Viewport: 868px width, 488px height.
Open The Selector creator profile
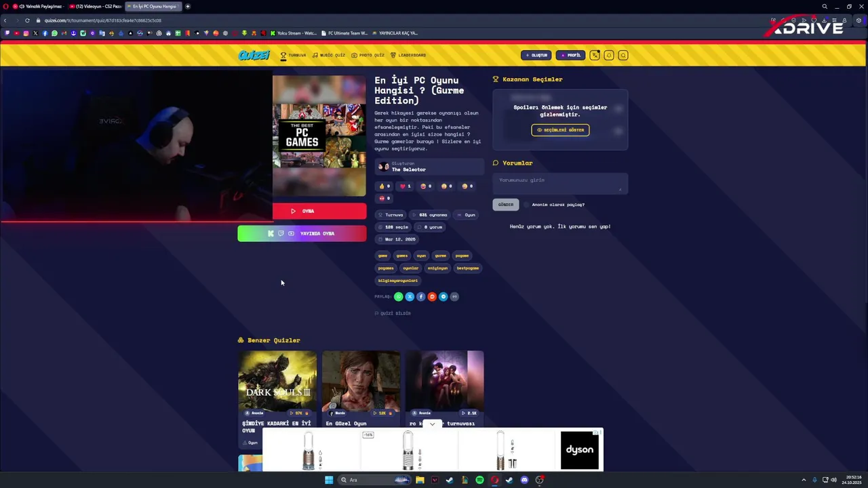[x=429, y=167]
